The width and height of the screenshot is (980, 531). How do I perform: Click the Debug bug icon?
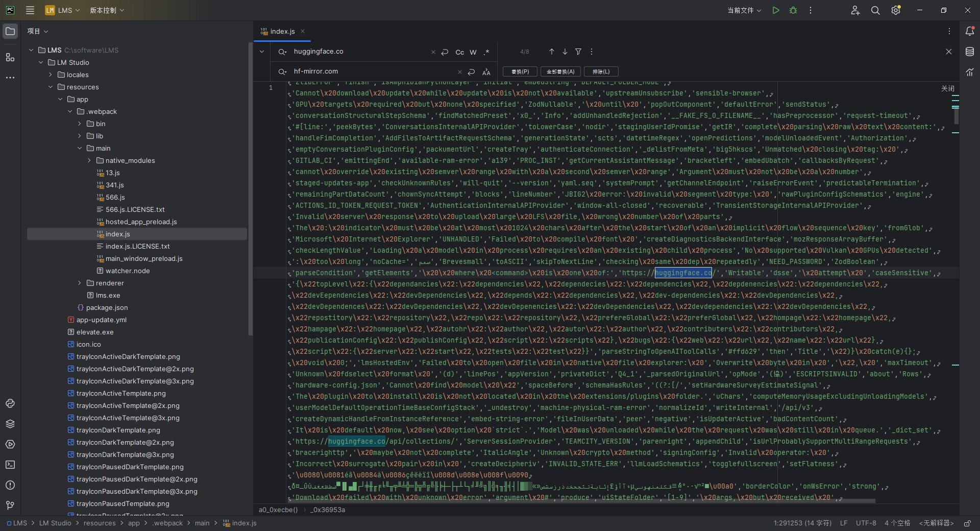point(793,10)
